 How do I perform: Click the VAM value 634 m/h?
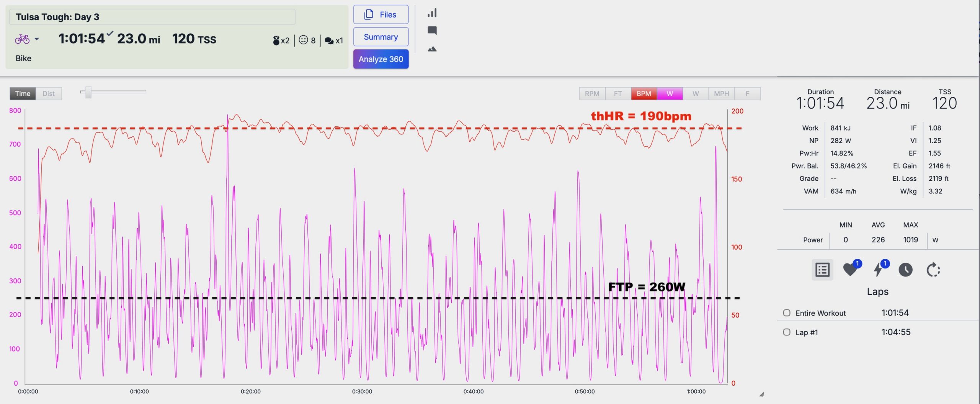point(843,191)
